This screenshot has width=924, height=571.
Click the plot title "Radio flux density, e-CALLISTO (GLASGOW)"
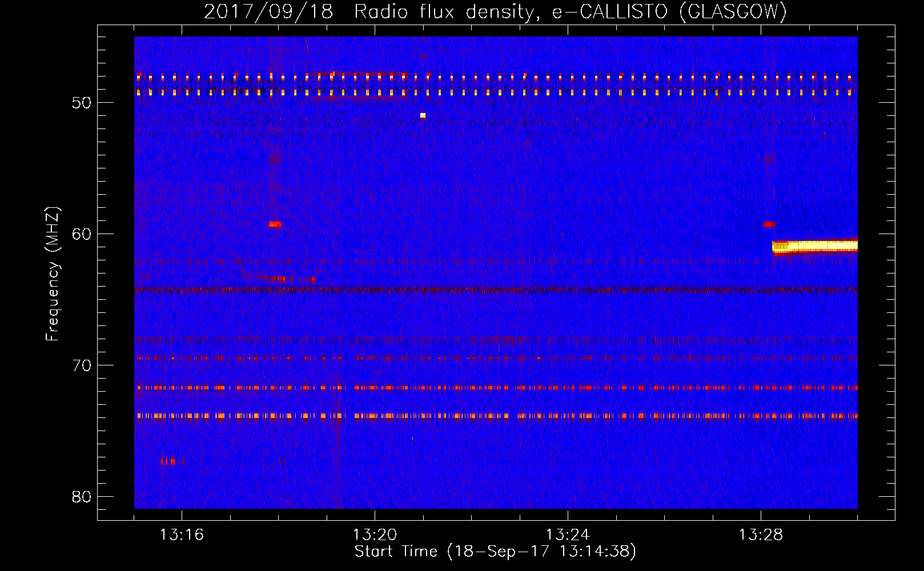click(x=570, y=11)
